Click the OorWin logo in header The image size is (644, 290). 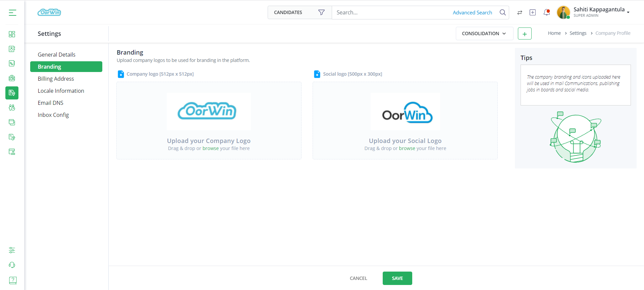49,12
